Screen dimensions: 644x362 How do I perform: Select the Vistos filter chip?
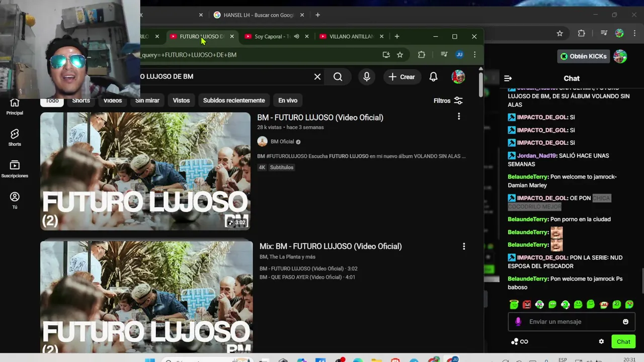[x=181, y=101]
